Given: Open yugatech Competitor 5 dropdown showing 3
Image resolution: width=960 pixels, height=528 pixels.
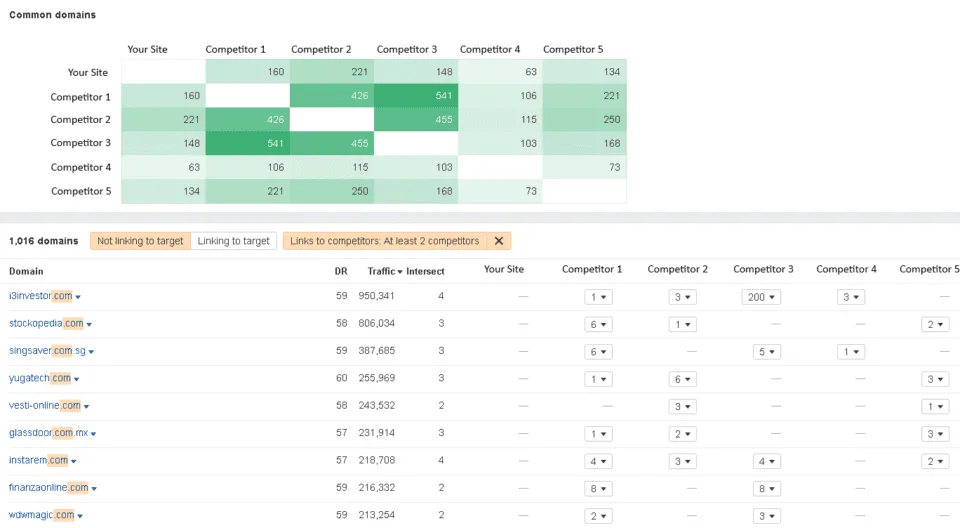Looking at the screenshot, I should [x=935, y=379].
